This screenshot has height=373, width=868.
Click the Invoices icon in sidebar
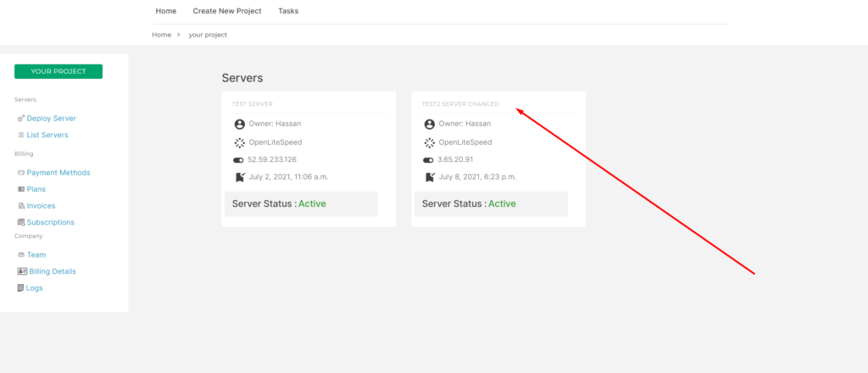21,206
